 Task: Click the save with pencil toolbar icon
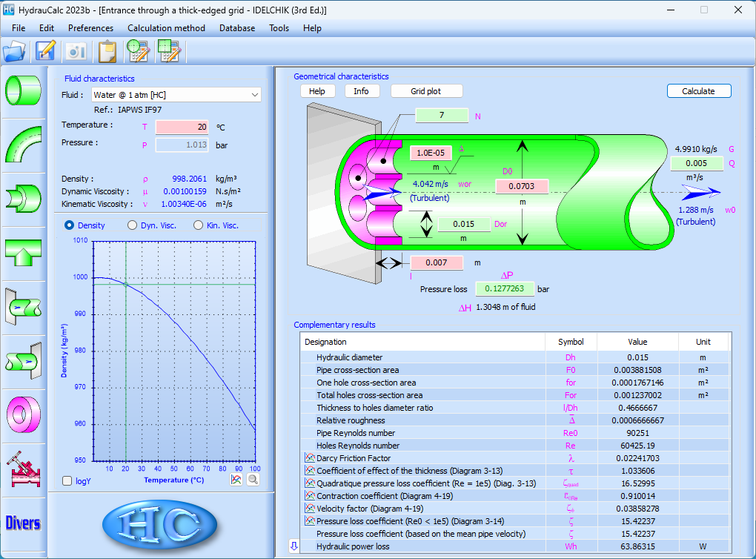(x=46, y=51)
